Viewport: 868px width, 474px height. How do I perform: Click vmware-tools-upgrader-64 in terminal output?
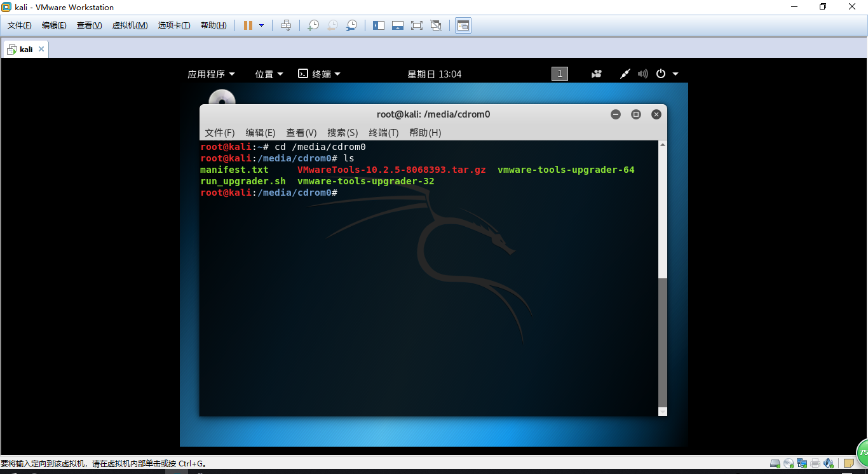566,170
